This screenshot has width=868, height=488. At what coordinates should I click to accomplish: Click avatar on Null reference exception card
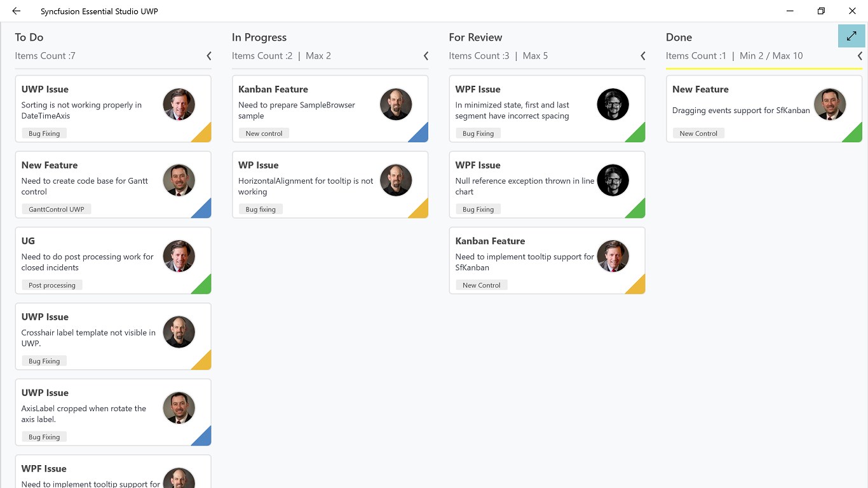[x=613, y=180]
